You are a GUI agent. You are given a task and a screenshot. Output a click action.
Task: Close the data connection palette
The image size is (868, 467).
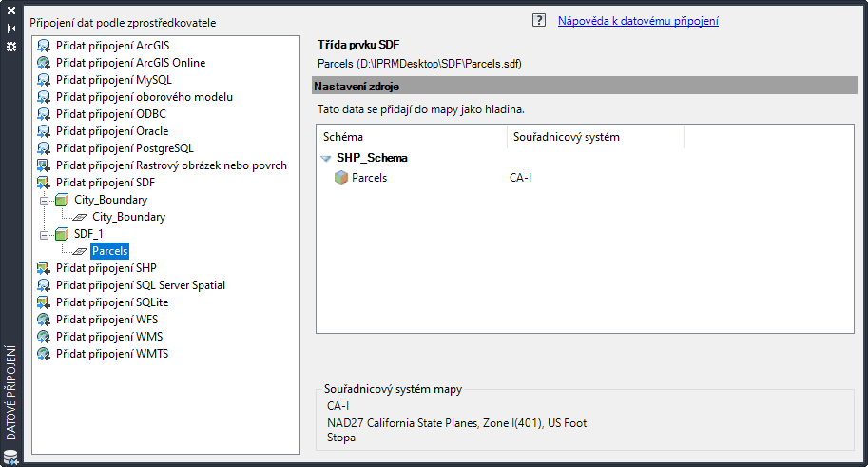click(11, 11)
